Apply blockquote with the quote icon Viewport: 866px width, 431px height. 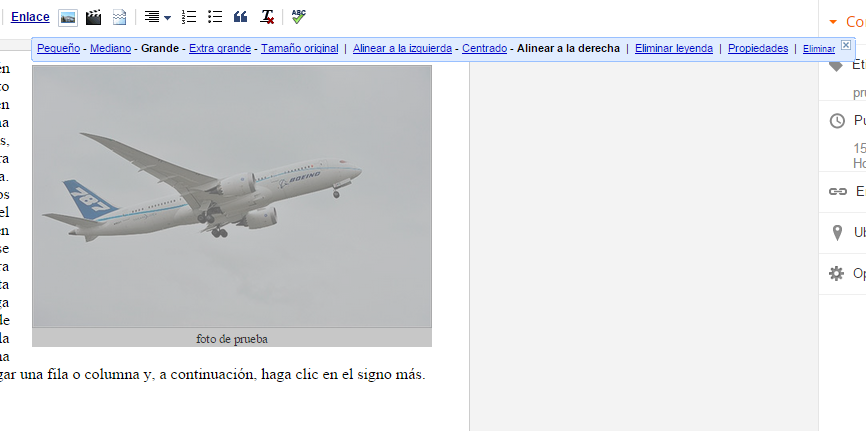pos(240,17)
